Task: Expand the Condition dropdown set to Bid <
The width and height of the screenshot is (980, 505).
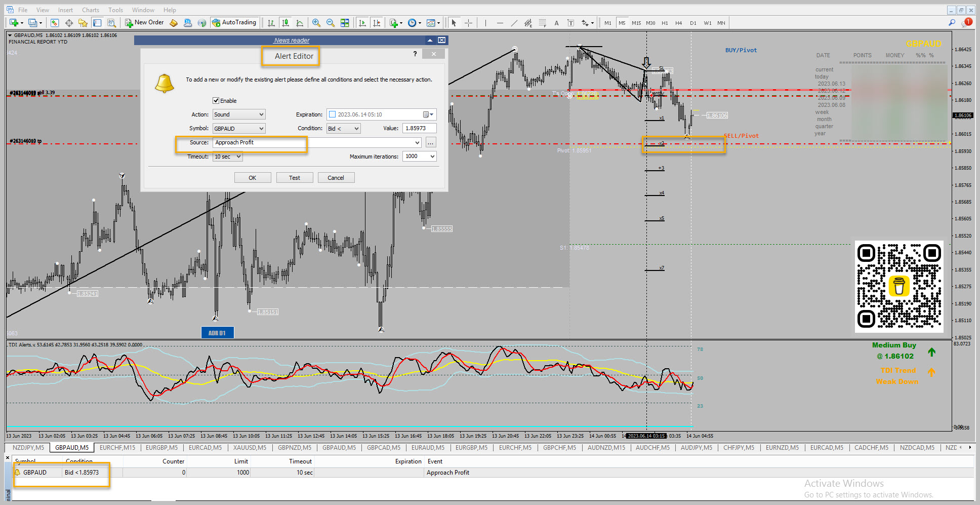Action: coord(343,129)
